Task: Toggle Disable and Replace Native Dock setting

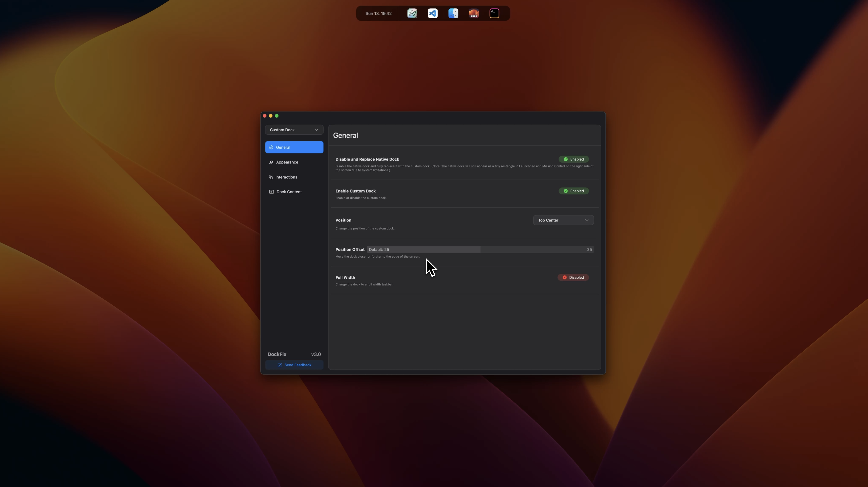Action: pyautogui.click(x=574, y=159)
